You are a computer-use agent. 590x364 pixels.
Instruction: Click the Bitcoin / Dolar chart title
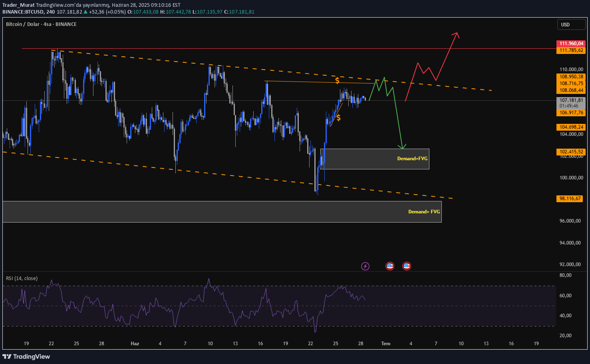click(41, 24)
